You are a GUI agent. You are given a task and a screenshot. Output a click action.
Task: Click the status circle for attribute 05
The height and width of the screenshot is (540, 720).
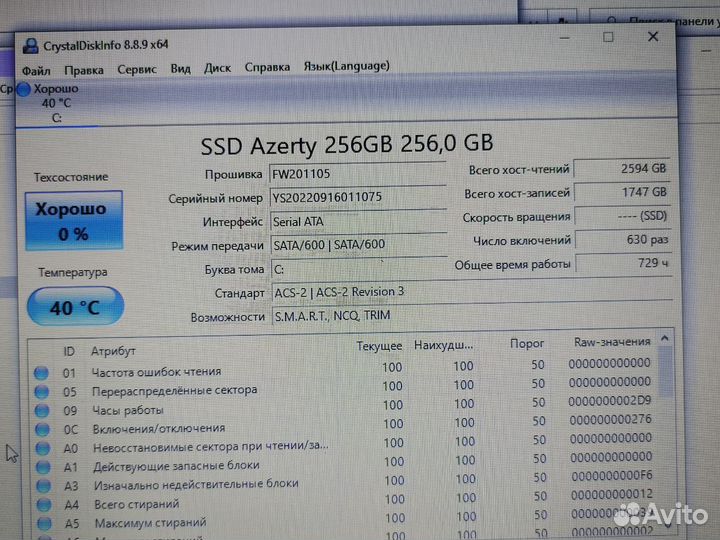coord(42,392)
